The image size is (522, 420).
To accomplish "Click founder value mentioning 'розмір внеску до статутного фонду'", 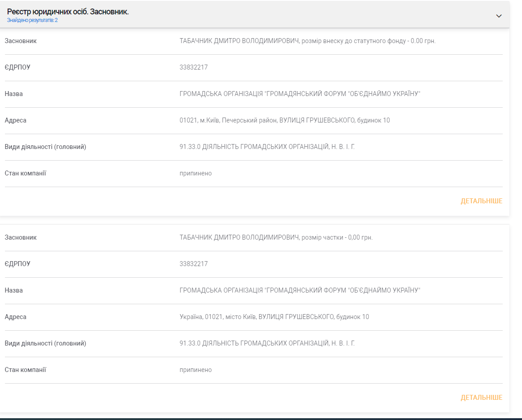I will (307, 41).
